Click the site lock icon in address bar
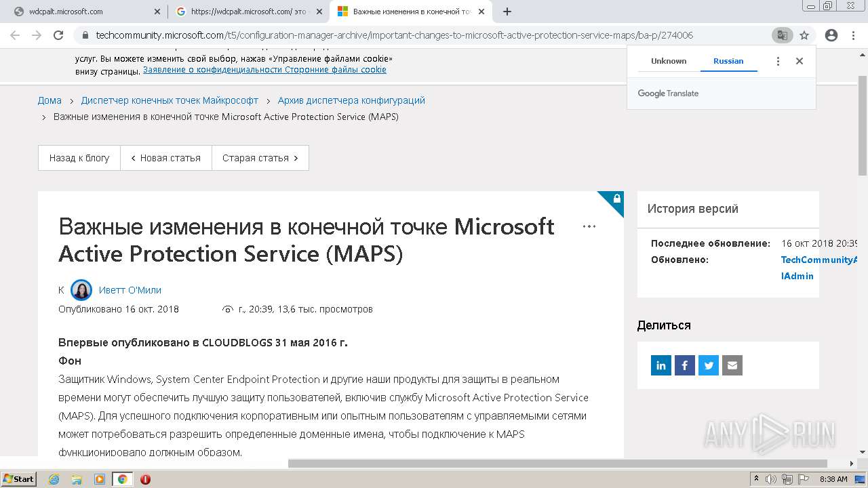This screenshot has height=488, width=868. (85, 35)
